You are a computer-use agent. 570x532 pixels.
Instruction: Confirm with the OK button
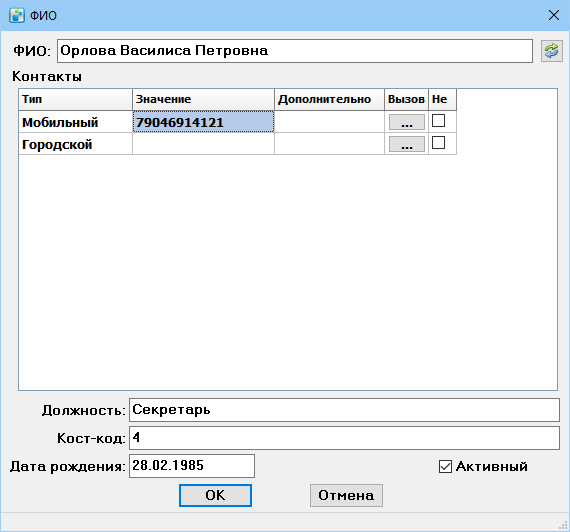[x=215, y=495]
